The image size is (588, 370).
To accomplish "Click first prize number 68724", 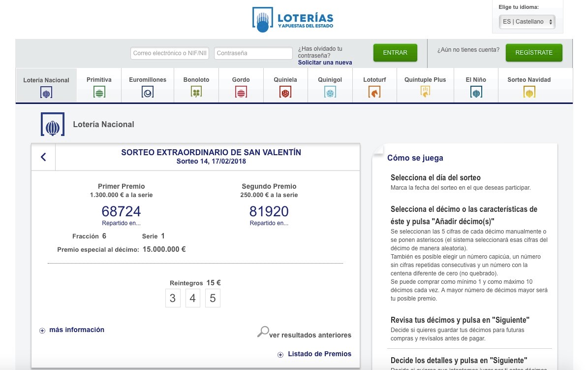I will [x=121, y=211].
